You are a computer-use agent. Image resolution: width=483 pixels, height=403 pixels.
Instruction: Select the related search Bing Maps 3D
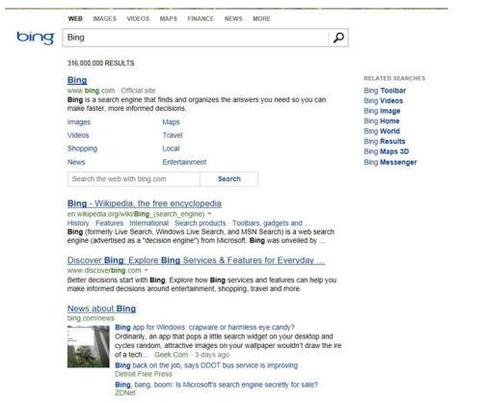(x=386, y=152)
